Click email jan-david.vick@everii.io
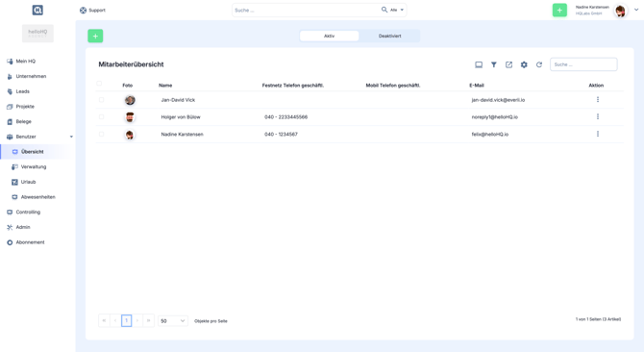Viewport: 644px width, 352px height. point(498,100)
